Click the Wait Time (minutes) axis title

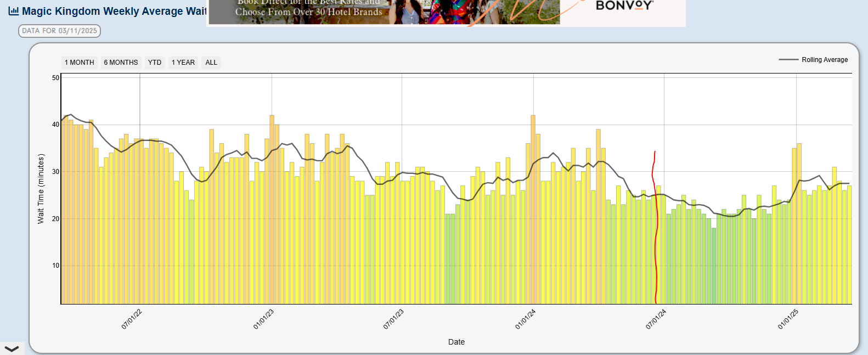pos(41,189)
